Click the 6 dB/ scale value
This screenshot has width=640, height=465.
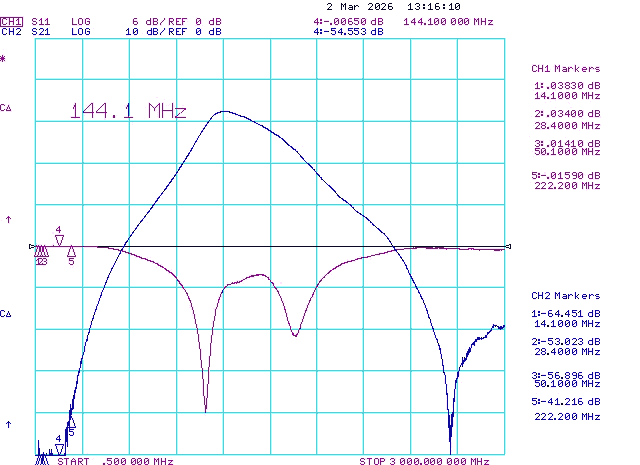click(151, 22)
